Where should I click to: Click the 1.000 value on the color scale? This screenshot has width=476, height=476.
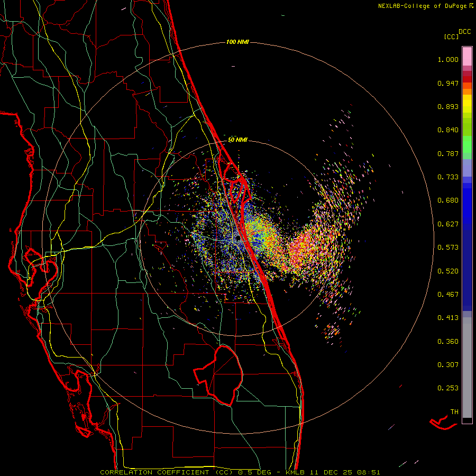(448, 59)
